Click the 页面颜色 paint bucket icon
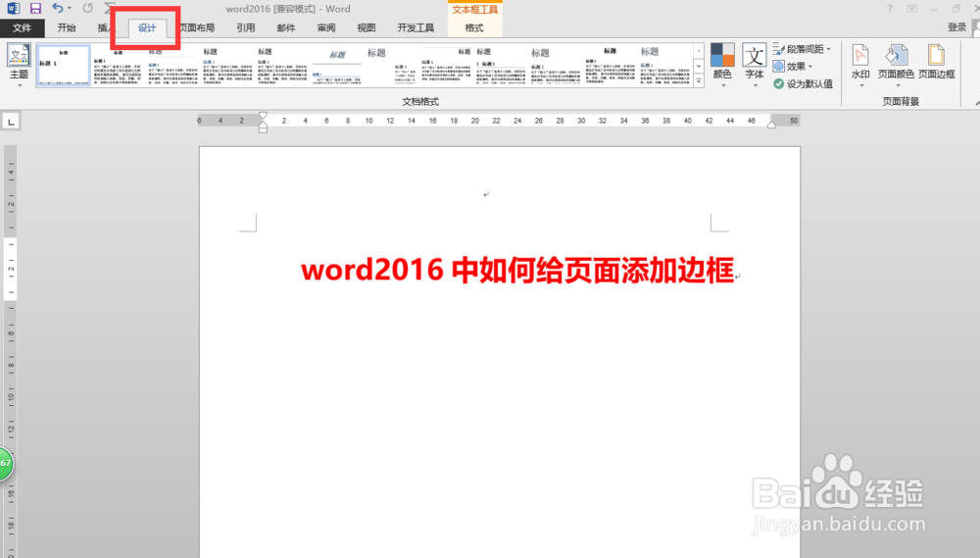 [896, 55]
